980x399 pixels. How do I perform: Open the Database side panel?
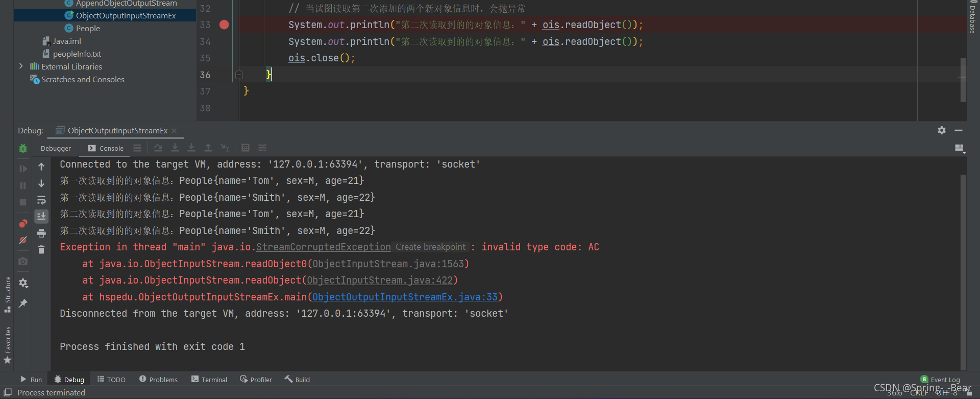coord(972,17)
